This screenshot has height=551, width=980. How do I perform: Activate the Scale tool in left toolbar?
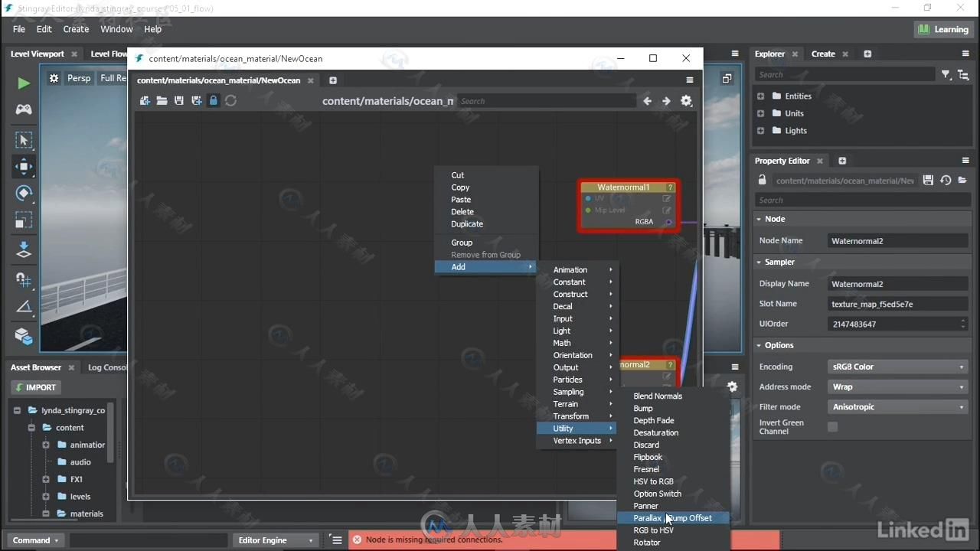[24, 221]
